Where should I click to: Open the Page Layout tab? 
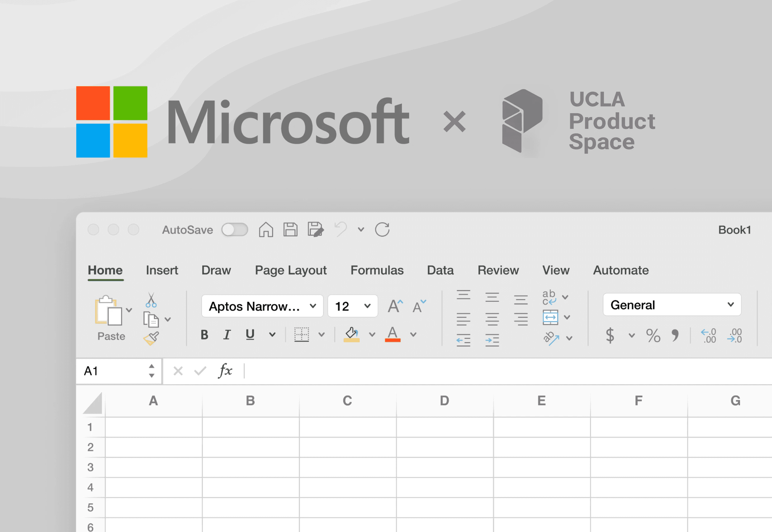tap(290, 270)
